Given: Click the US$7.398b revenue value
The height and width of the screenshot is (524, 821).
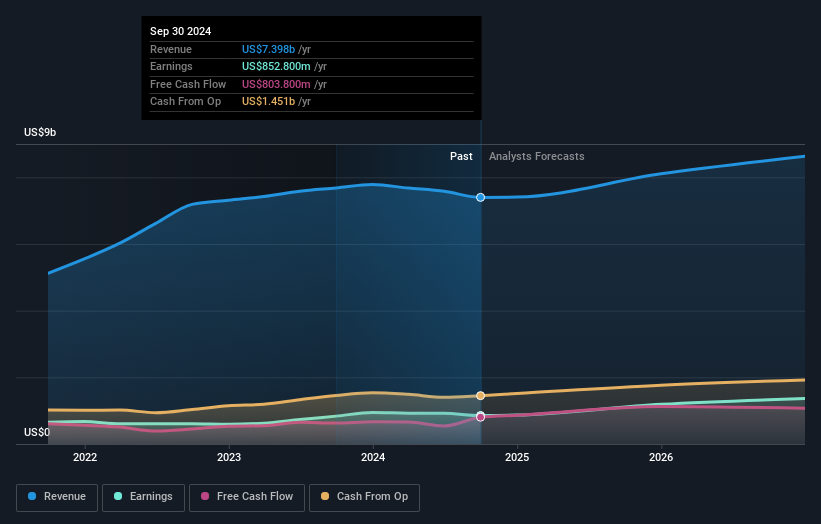Looking at the screenshot, I should 268,49.
